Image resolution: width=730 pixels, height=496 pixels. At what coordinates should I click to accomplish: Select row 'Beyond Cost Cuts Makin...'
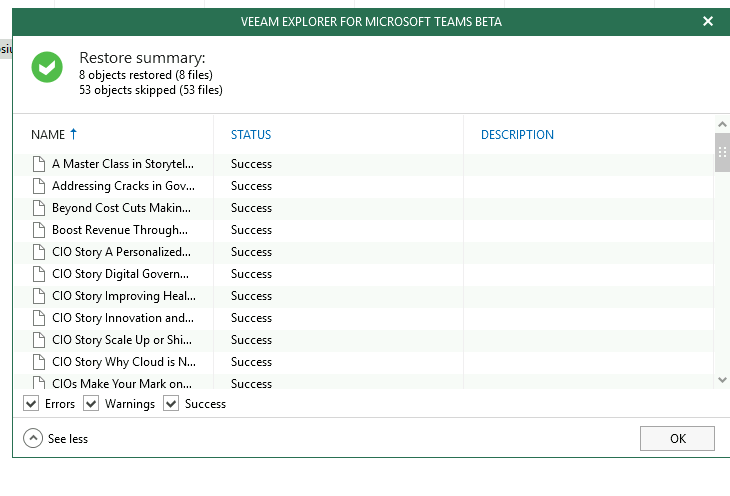point(363,208)
